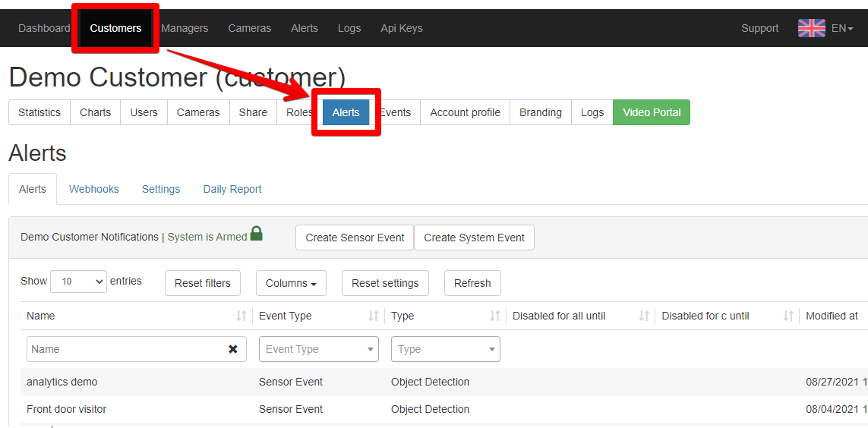Click into the Name filter input field

pyautogui.click(x=128, y=349)
